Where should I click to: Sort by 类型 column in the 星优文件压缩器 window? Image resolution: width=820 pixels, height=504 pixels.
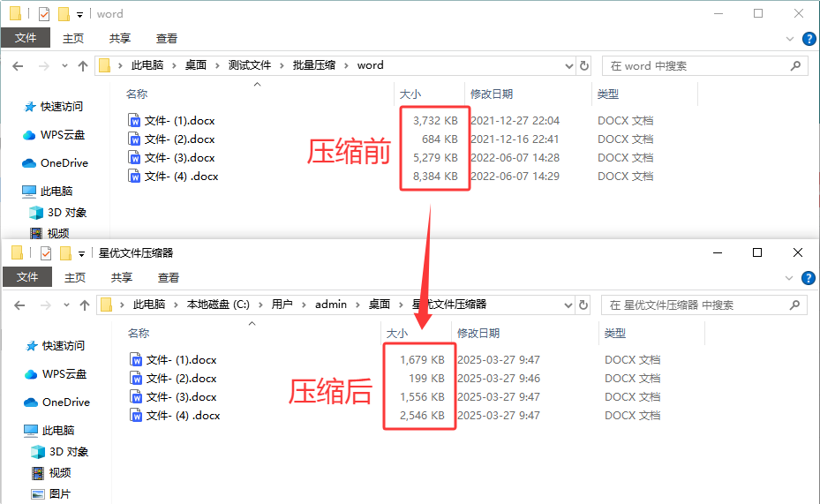614,333
